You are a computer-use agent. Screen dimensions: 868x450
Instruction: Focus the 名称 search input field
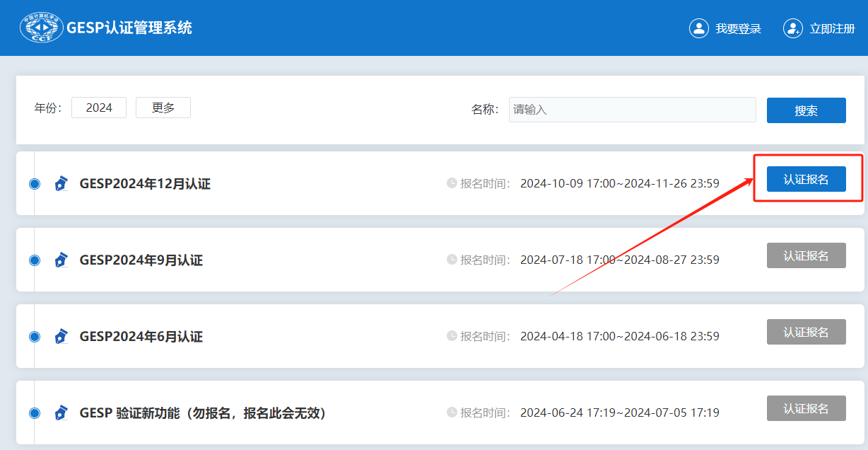point(633,110)
